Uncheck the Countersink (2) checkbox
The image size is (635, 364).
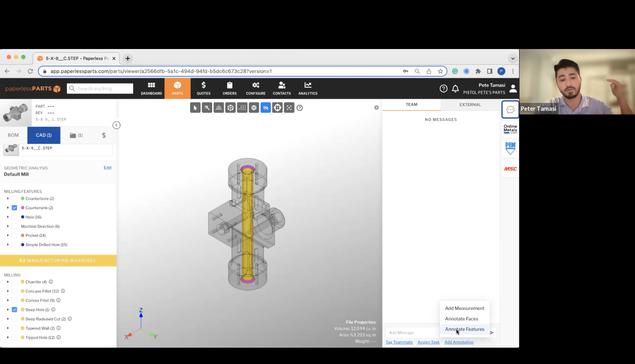[x=15, y=208]
